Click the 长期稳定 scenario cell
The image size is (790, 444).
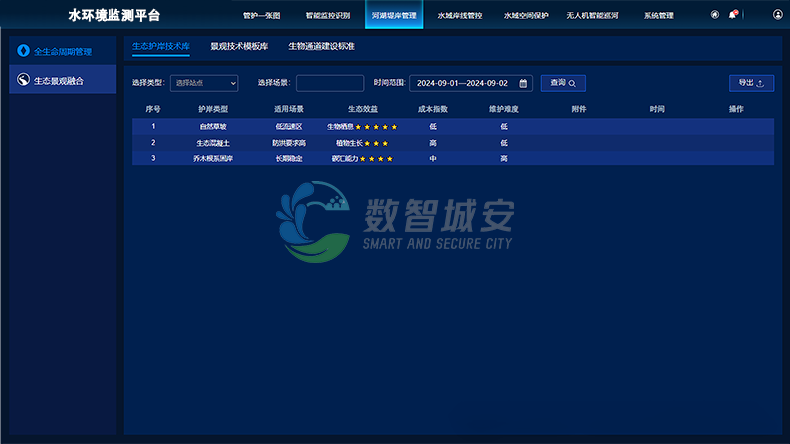tap(289, 158)
